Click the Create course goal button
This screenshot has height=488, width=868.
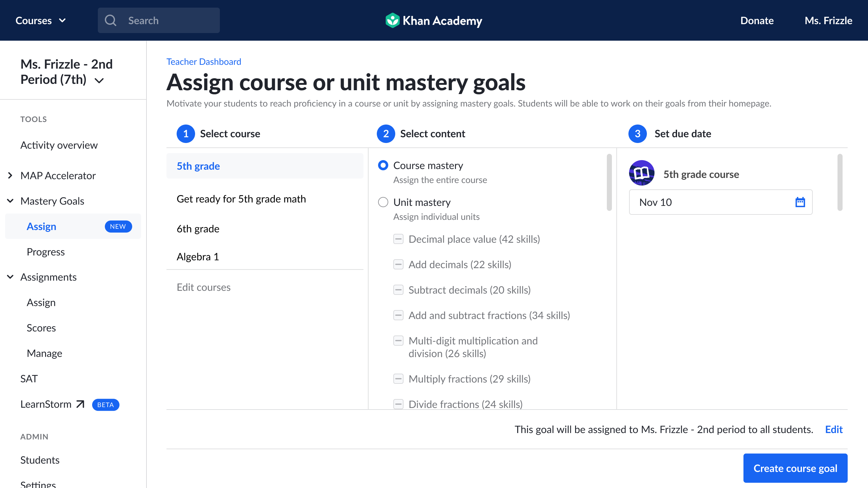[x=795, y=468]
